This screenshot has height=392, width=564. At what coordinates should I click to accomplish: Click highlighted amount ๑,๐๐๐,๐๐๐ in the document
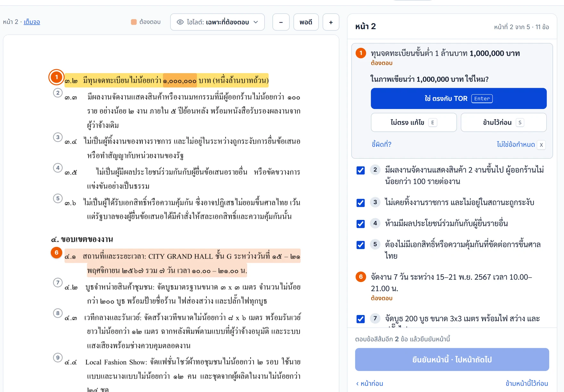point(180,80)
